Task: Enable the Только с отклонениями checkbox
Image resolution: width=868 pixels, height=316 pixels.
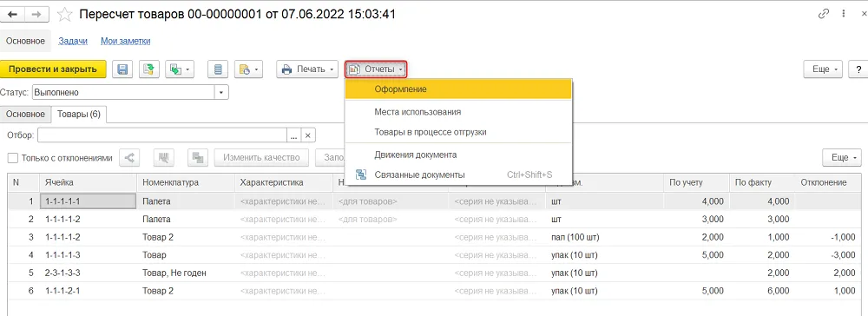Action: [x=13, y=158]
